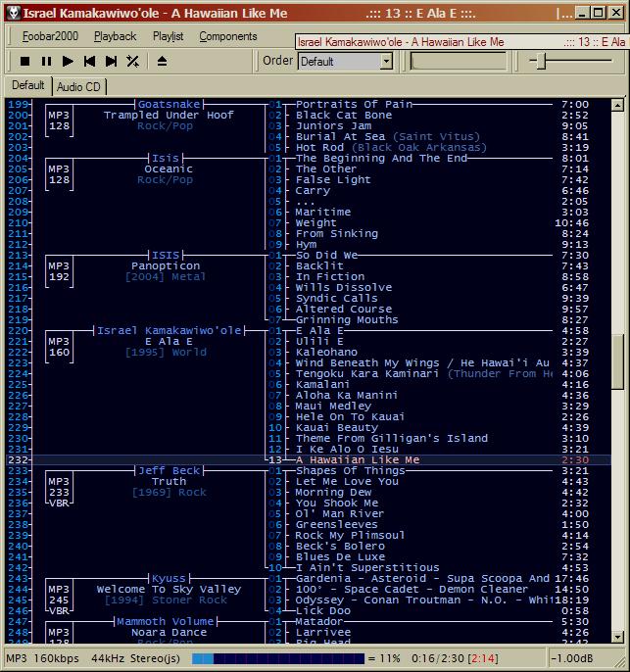Select track 'Lick Doo'

click(x=323, y=610)
